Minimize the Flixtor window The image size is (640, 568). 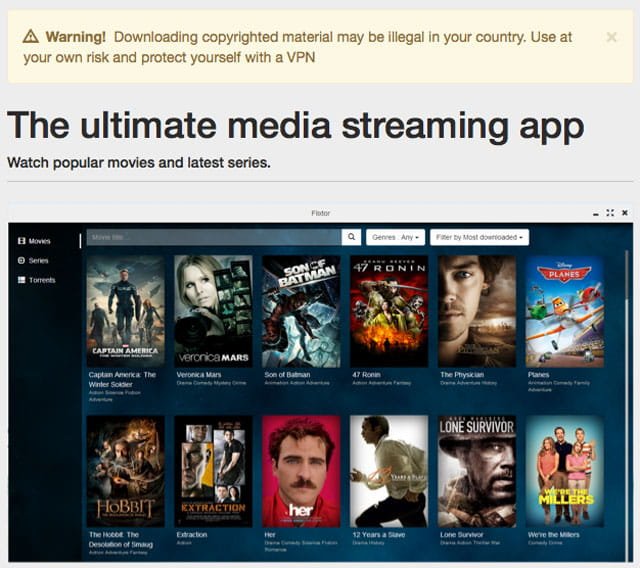click(596, 213)
